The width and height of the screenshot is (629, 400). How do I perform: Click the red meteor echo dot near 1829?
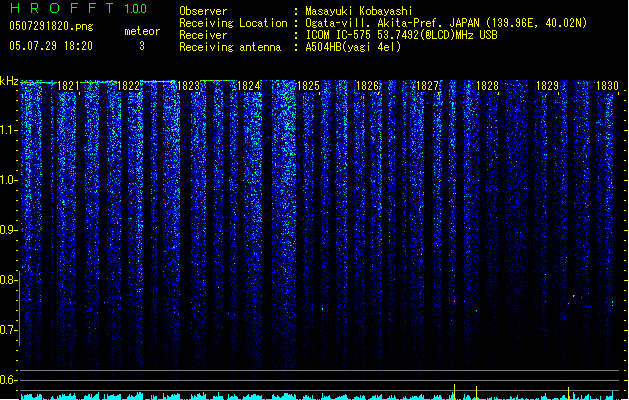point(568,303)
